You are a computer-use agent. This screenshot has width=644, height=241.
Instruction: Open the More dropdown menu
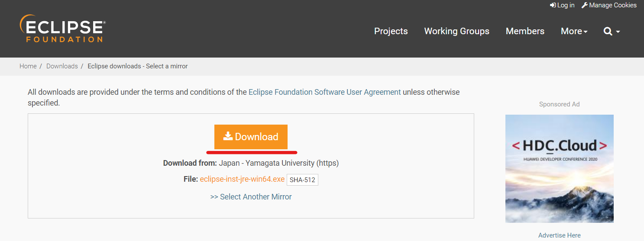point(574,31)
